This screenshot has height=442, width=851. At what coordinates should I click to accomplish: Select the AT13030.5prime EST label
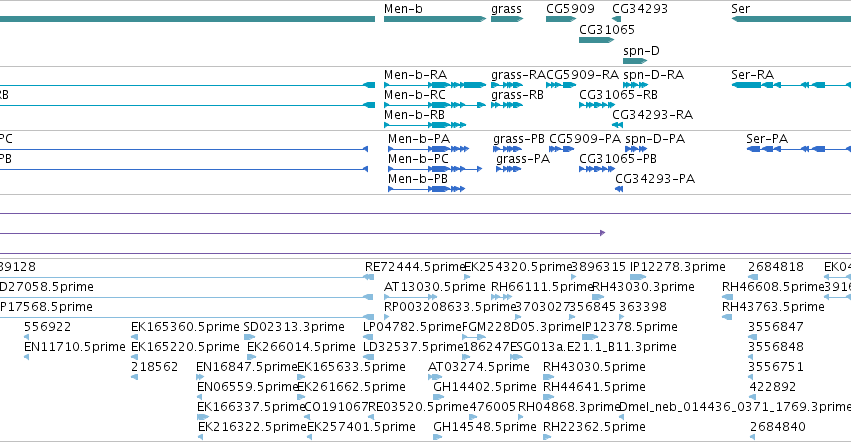click(435, 286)
